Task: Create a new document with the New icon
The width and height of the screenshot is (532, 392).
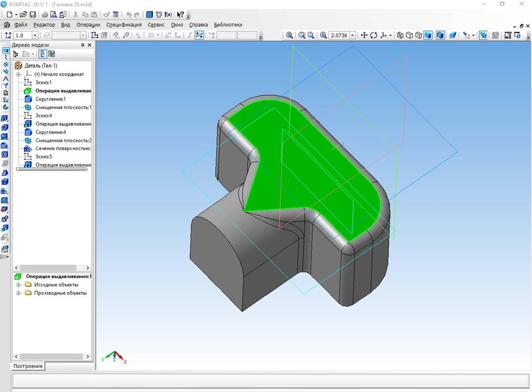Action: [x=9, y=15]
